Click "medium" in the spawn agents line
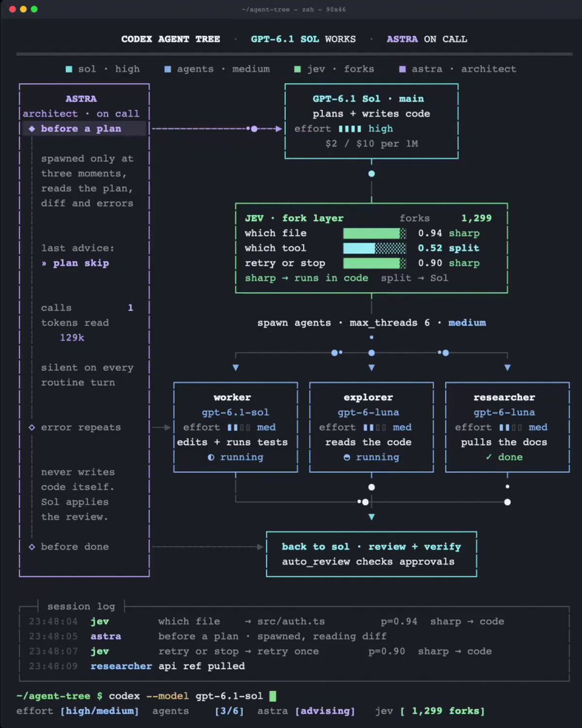Viewport: 582px width, 728px height. (x=467, y=322)
